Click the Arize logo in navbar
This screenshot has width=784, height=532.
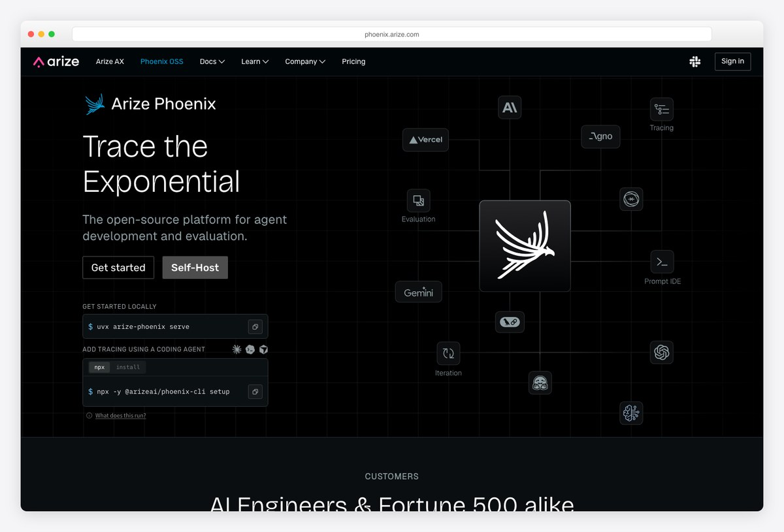coord(56,61)
